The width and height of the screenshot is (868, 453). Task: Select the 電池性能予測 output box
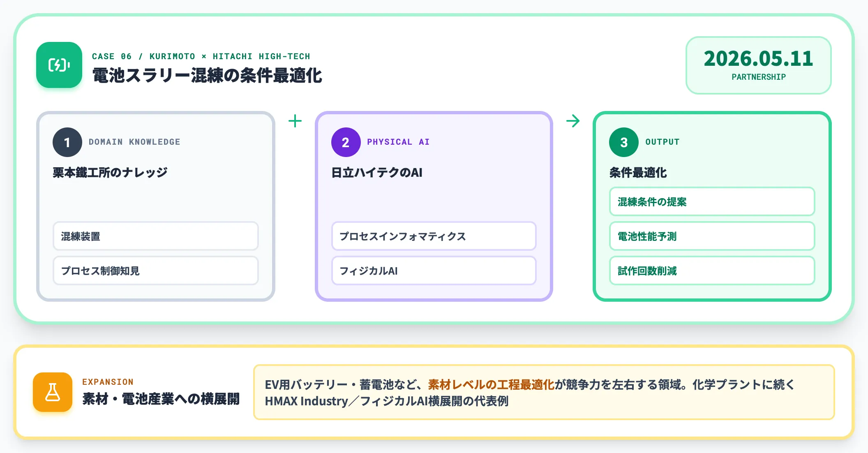pos(712,236)
